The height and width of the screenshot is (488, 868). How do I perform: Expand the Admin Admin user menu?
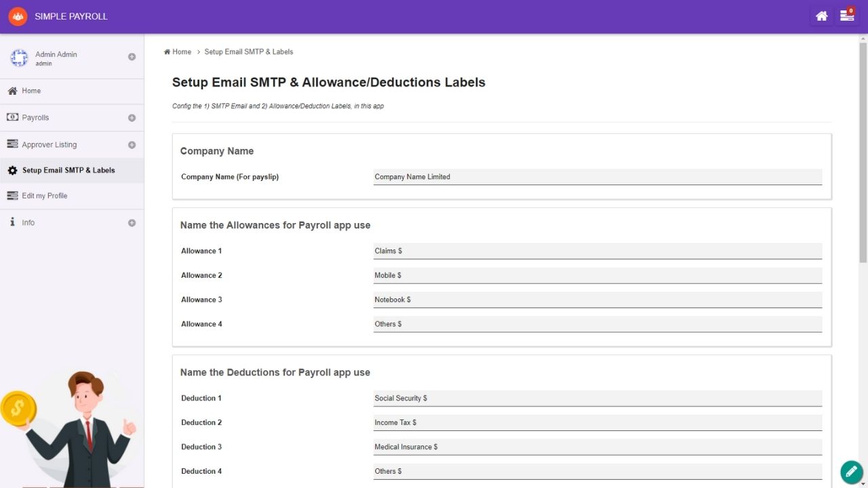tap(132, 57)
